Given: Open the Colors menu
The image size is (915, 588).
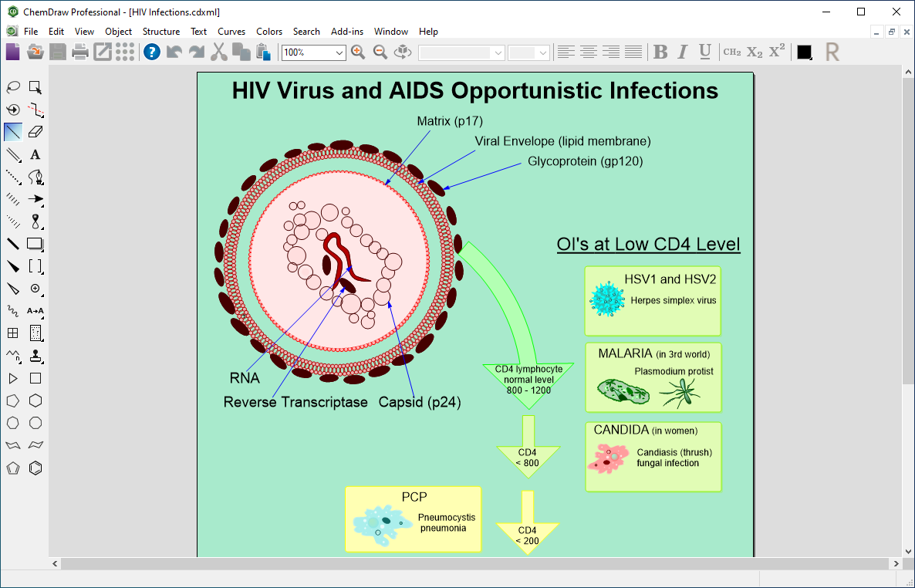Looking at the screenshot, I should tap(269, 32).
